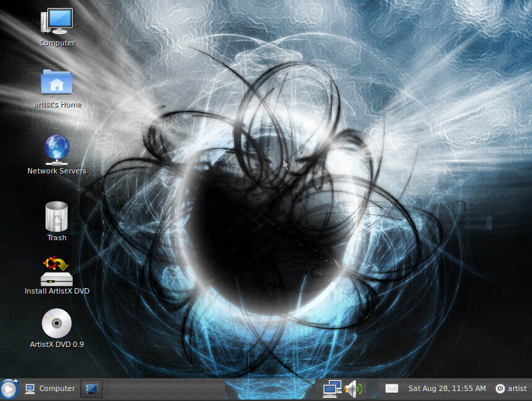Click the Network Servers globe icon

57,149
